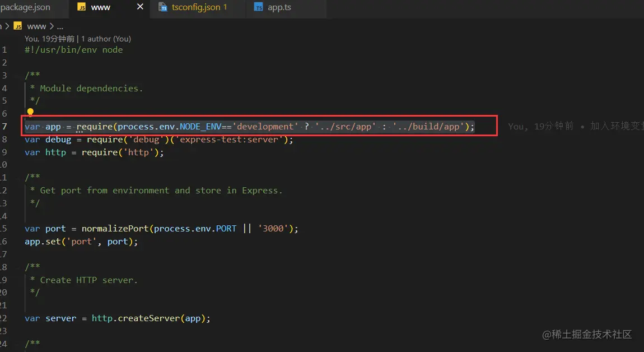Click 'debug' variable name on line 8
The image size is (644, 352).
pos(58,140)
